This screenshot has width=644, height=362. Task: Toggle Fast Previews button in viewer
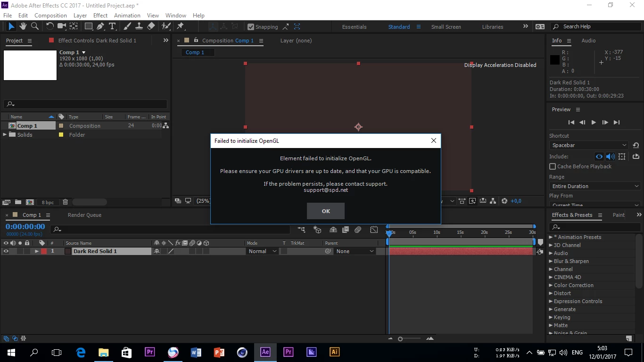(x=472, y=201)
